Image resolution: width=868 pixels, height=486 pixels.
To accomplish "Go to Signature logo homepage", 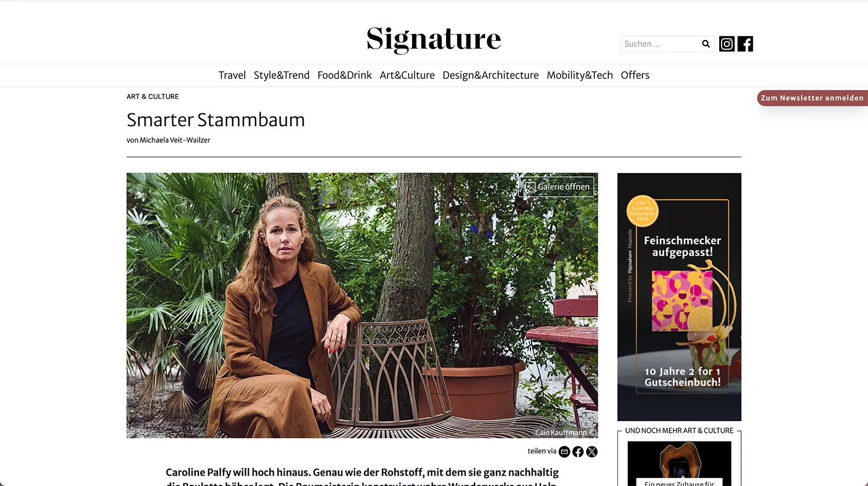I will tap(434, 39).
